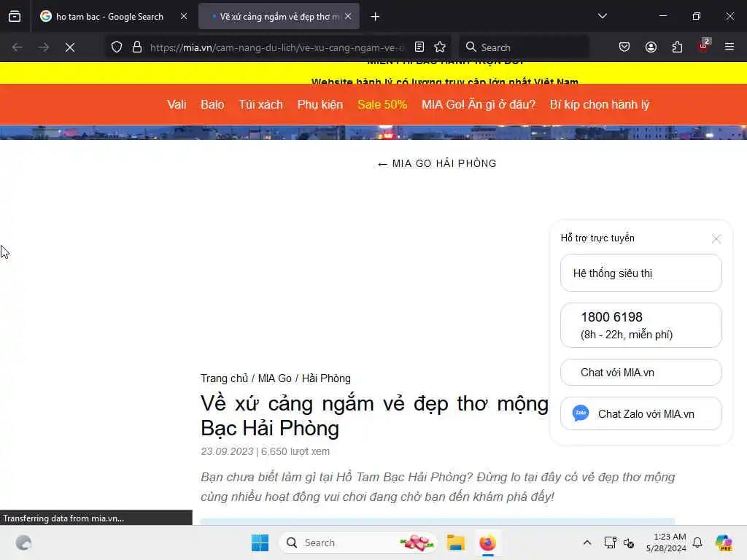The width and height of the screenshot is (747, 560).
Task: Go back one page
Action: [x=18, y=47]
